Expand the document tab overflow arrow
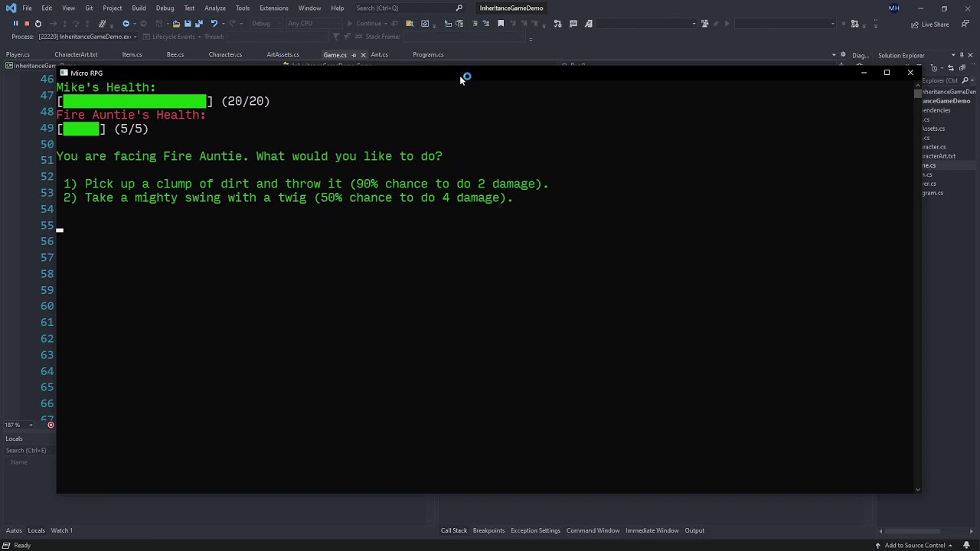The width and height of the screenshot is (980, 551). click(834, 55)
